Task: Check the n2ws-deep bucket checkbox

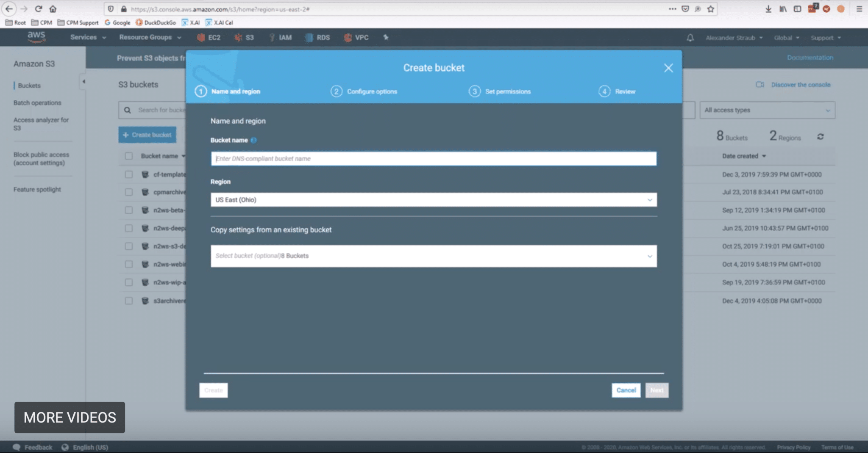Action: click(129, 228)
